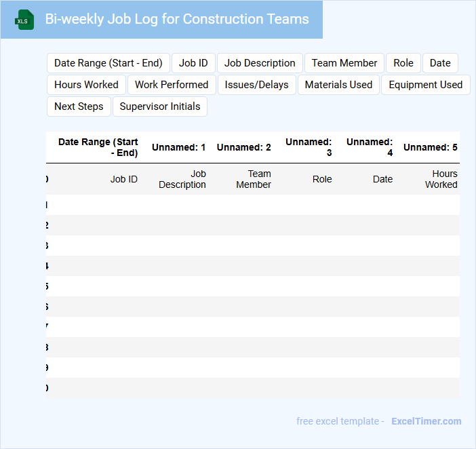Select the Date tag button

(440, 63)
